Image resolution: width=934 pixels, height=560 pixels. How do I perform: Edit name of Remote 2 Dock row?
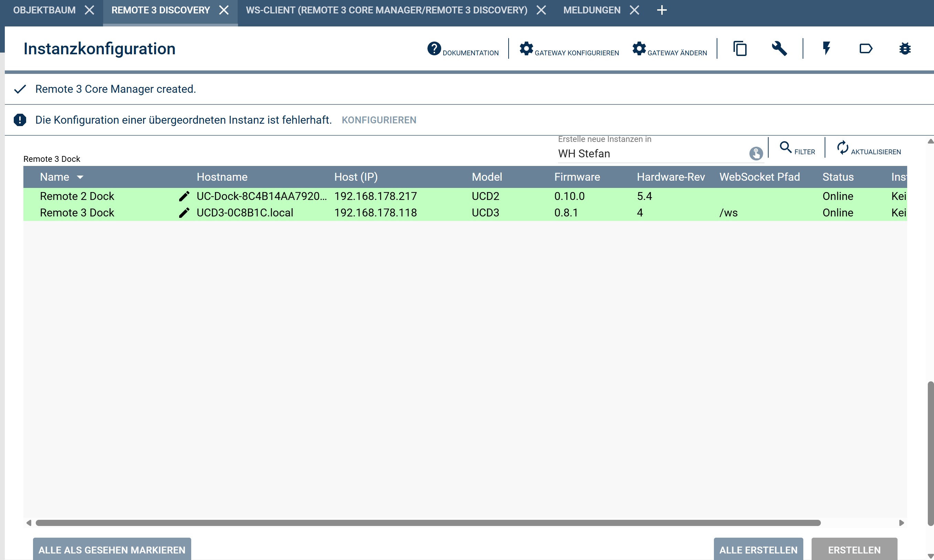[x=184, y=196]
